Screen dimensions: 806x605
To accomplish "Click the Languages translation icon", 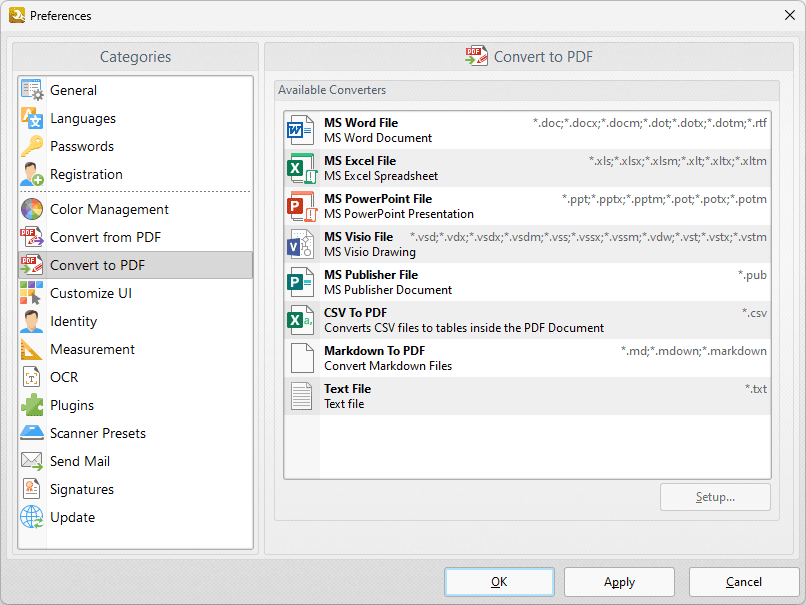I will coord(32,118).
